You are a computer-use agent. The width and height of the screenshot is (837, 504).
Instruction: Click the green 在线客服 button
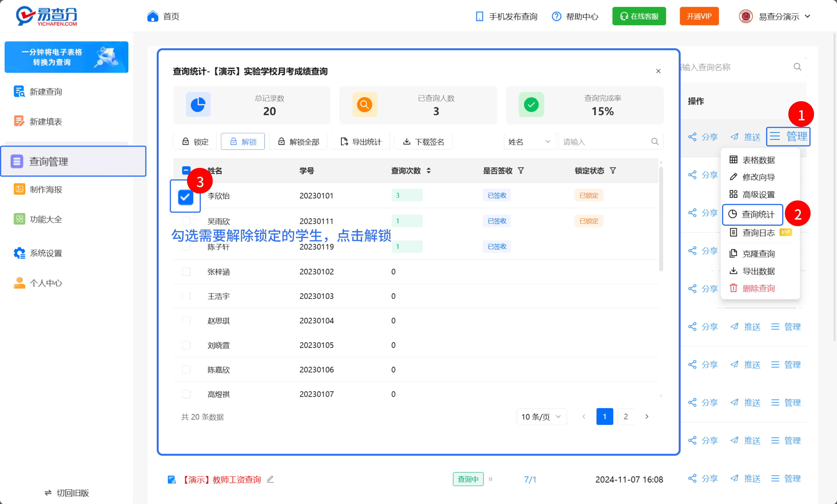coord(639,16)
